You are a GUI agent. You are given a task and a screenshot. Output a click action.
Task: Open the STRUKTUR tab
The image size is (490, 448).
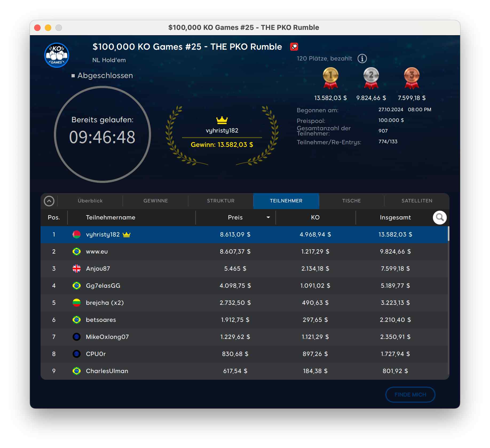pos(221,201)
